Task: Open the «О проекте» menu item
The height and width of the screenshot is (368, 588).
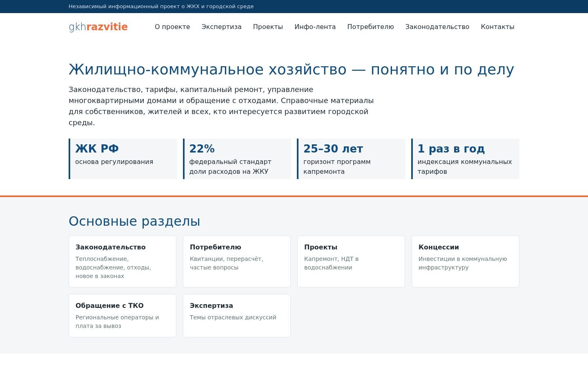Action: coord(172,27)
